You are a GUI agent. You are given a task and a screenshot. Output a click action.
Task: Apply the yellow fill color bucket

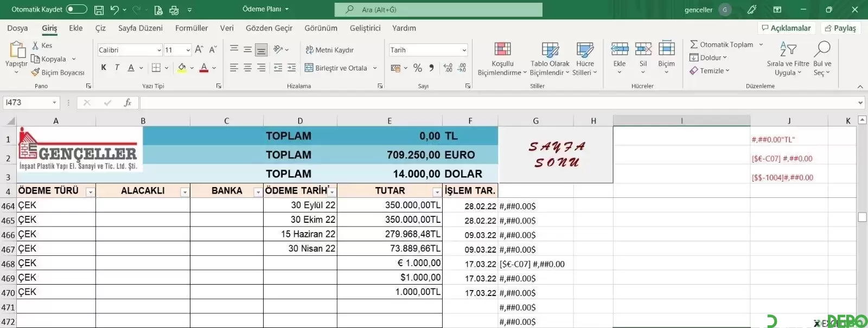[182, 68]
